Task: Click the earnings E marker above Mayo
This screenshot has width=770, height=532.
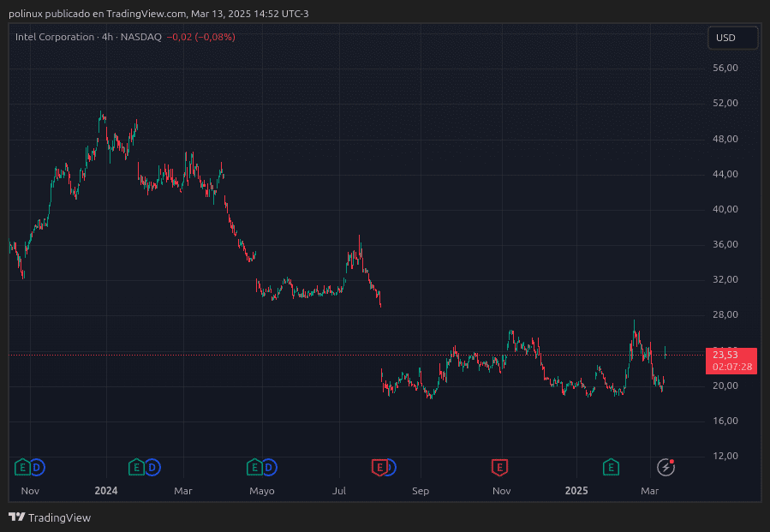Action: (254, 467)
